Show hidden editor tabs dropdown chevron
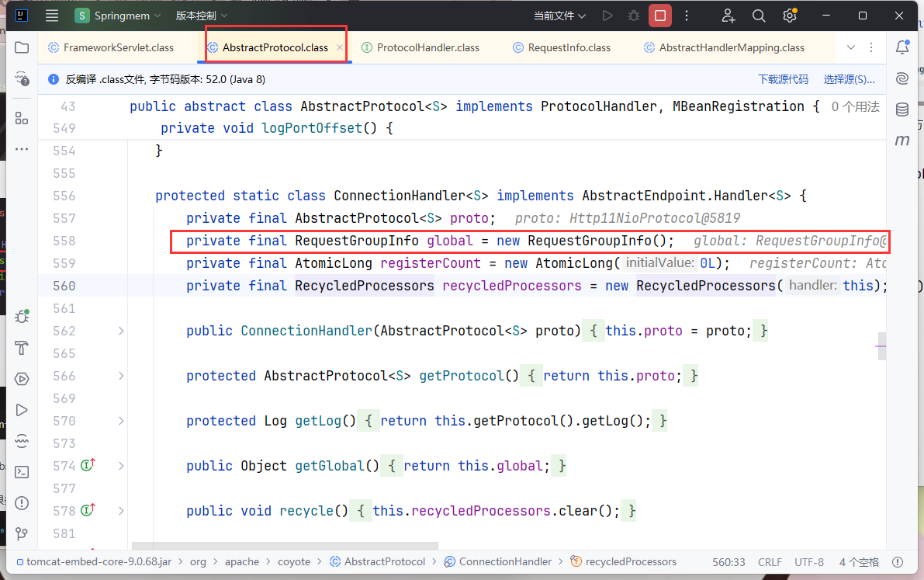This screenshot has height=580, width=924. point(851,47)
